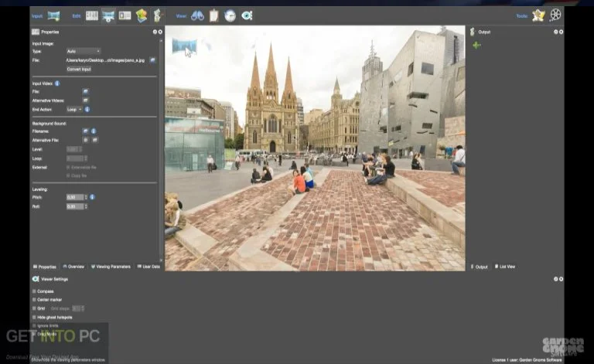Open the clipboard List View icon
This screenshot has height=364, width=594.
[213, 16]
